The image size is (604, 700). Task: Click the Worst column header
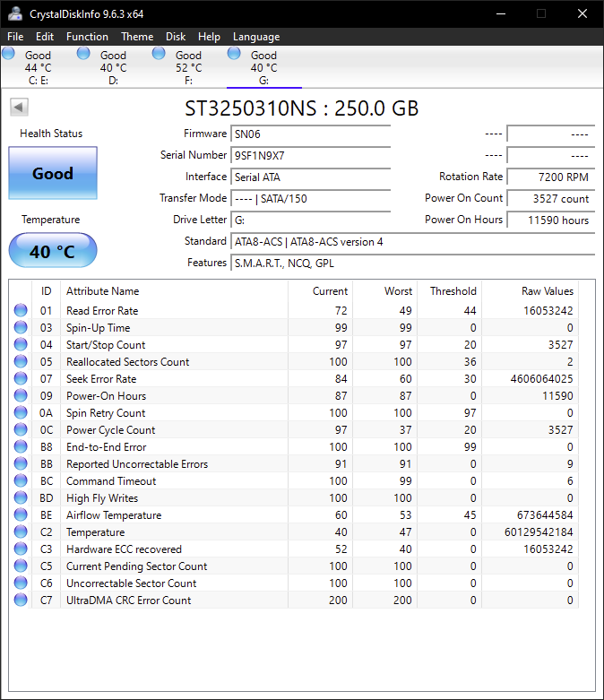[384, 291]
